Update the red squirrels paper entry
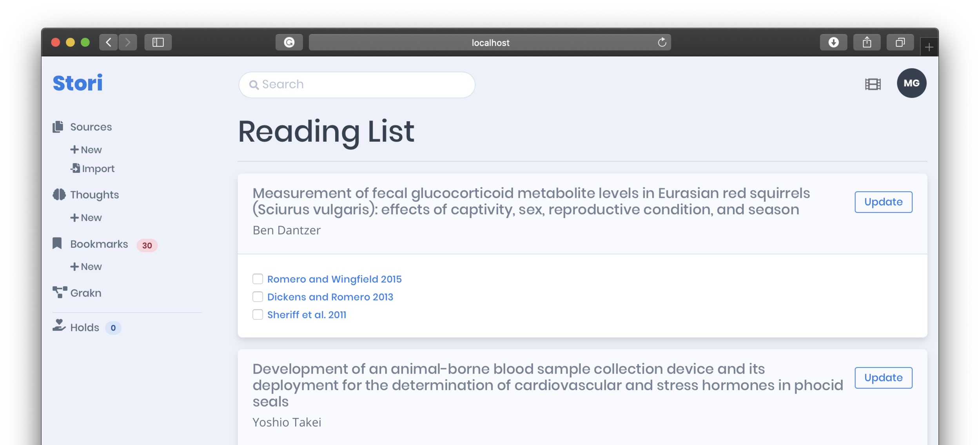 point(883,202)
